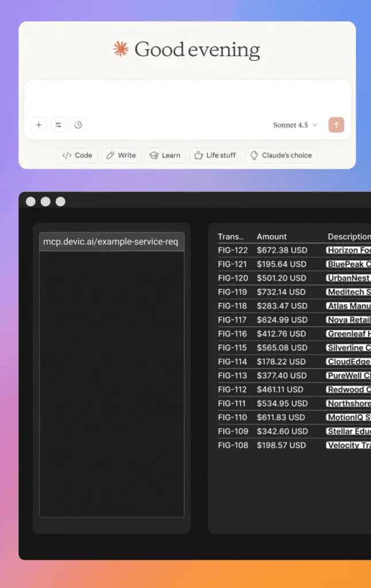Screen dimensions: 371x588
Task: Click the Life stuff chip
Action: (x=215, y=155)
